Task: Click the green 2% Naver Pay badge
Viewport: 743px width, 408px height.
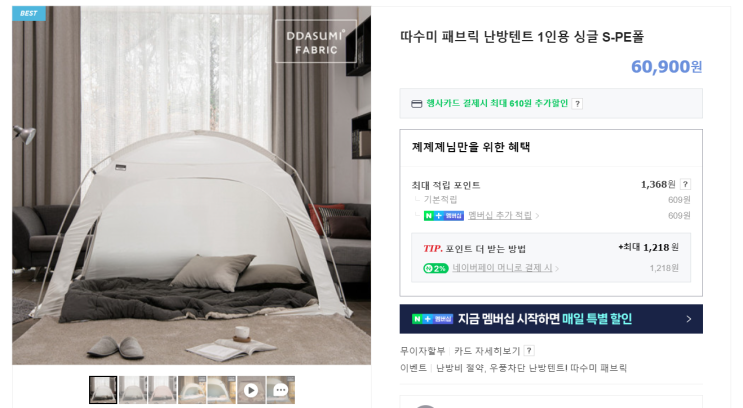Action: 435,268
